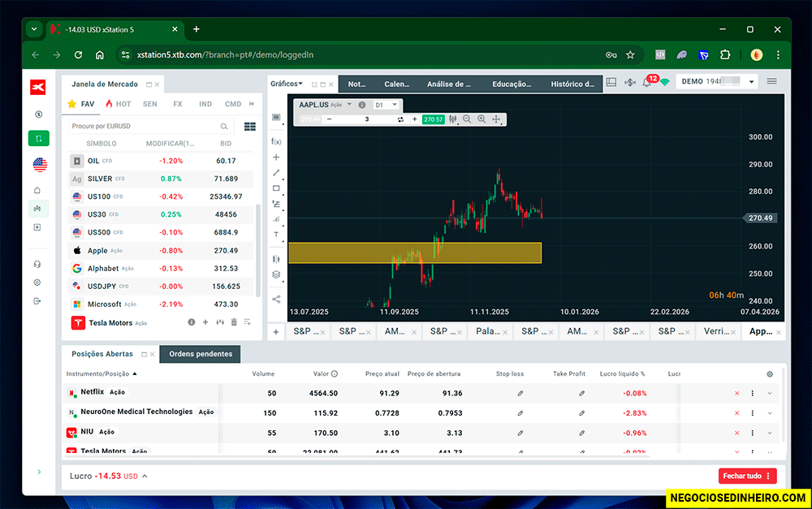Screen dimensions: 812x509
Task: Edit Take Profit for NIU position
Action: click(x=581, y=433)
